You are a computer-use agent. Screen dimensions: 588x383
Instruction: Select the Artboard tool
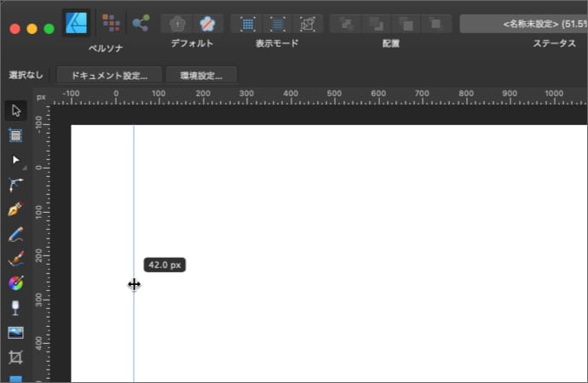pos(15,134)
